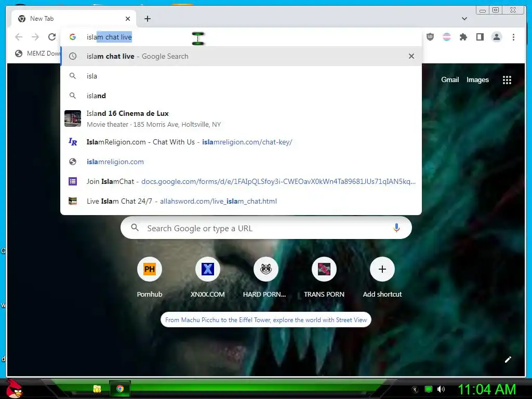
Task: Open the file manager taskbar icon
Action: pyautogui.click(x=97, y=389)
